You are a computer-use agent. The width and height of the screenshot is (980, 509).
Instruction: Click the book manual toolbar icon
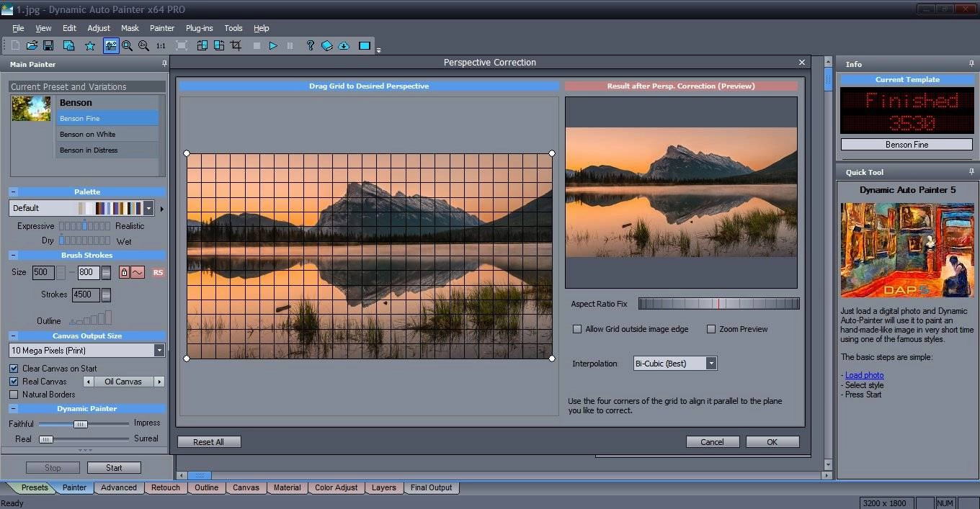point(327,45)
